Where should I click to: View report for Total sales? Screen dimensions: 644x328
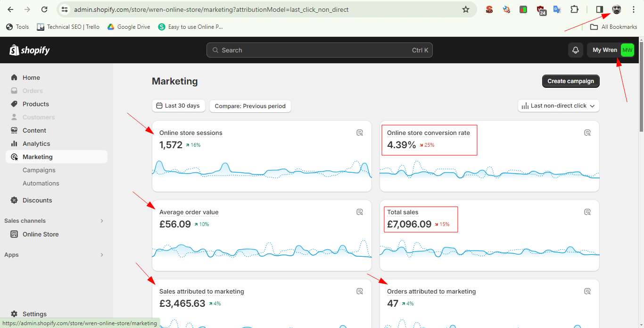[587, 212]
